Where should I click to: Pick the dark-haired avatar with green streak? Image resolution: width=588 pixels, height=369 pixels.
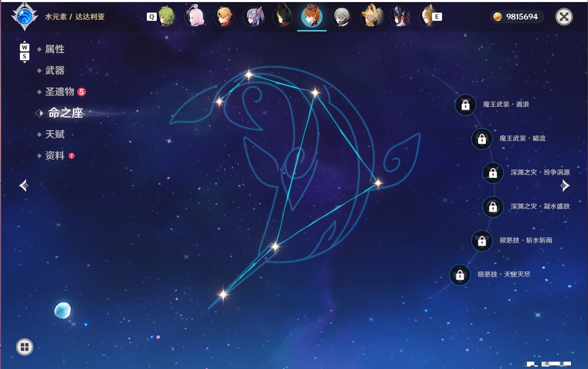(x=283, y=16)
